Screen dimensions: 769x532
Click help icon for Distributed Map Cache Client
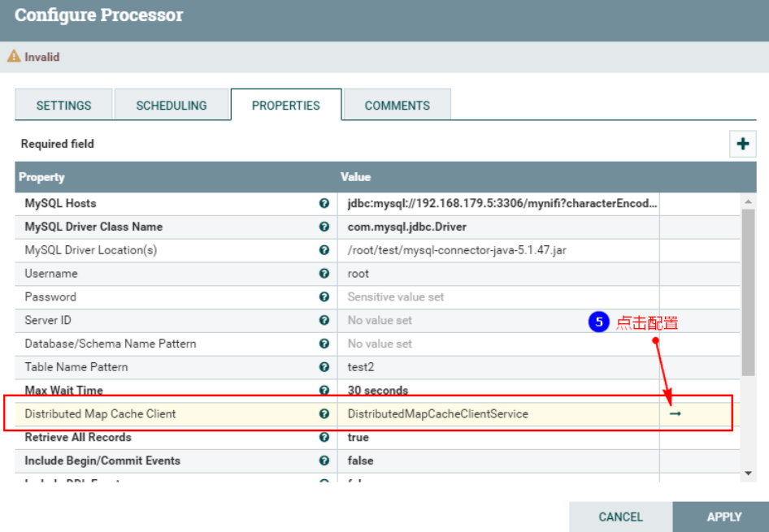click(x=324, y=414)
